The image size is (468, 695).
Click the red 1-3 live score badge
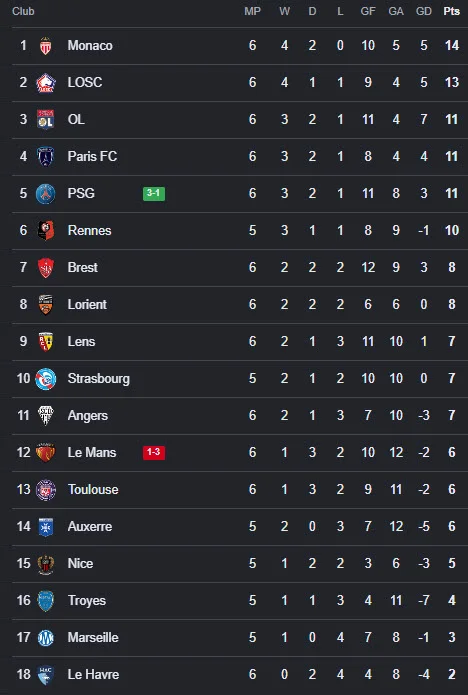tap(154, 453)
